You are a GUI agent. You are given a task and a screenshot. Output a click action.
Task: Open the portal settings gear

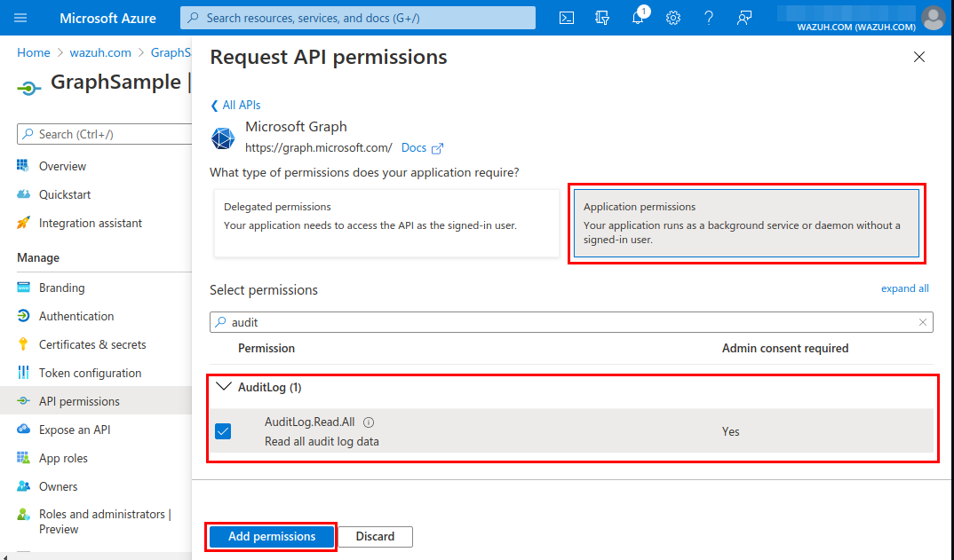tap(673, 18)
